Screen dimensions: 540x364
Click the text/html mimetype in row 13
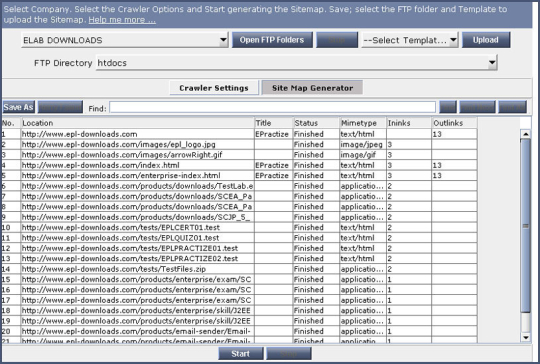tap(363, 258)
